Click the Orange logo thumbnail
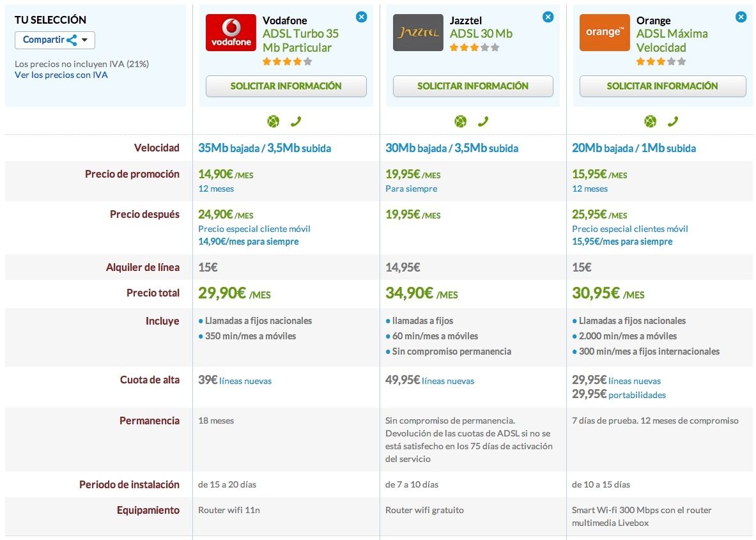 click(x=605, y=33)
